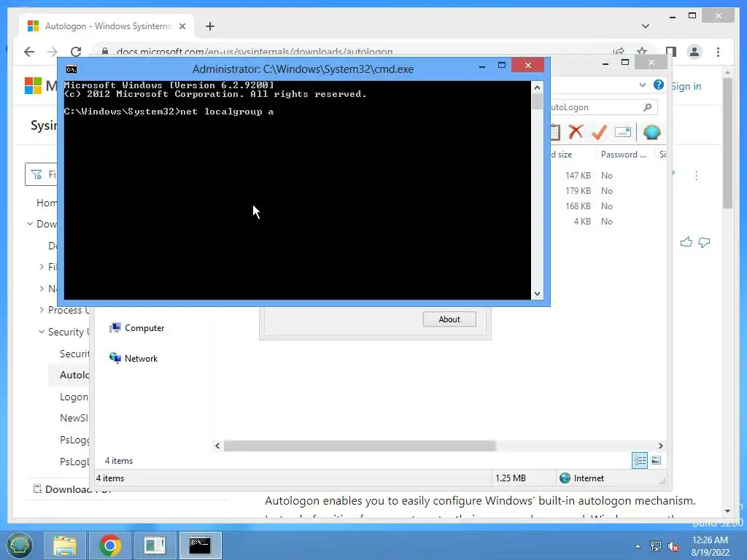
Task: Click the Command Prompt taskbar icon
Action: pyautogui.click(x=200, y=545)
